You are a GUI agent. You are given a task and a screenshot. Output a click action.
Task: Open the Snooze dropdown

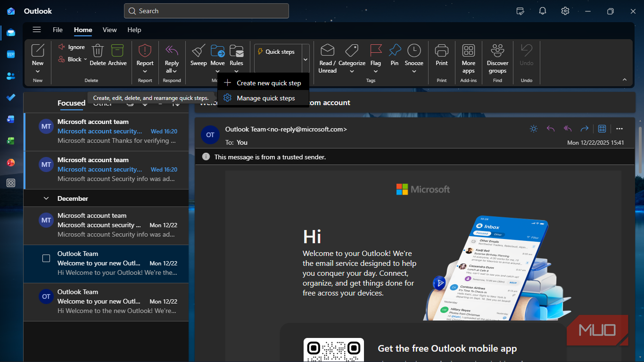[x=414, y=72]
